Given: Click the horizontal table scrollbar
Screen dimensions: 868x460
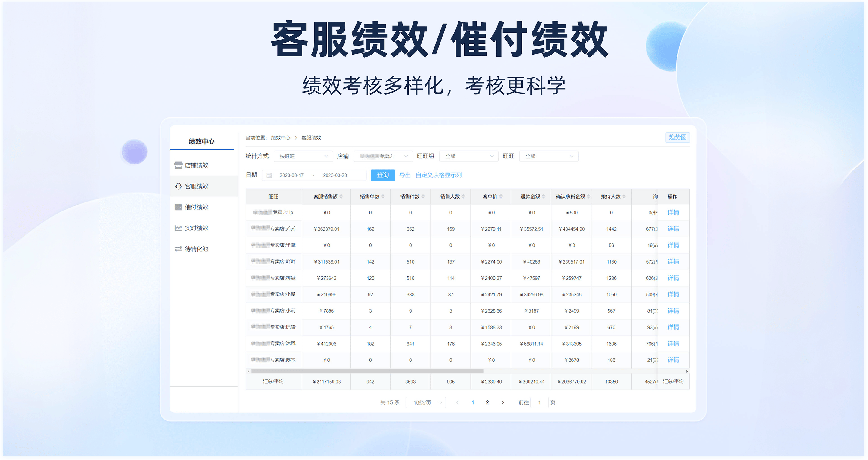Looking at the screenshot, I should 367,371.
